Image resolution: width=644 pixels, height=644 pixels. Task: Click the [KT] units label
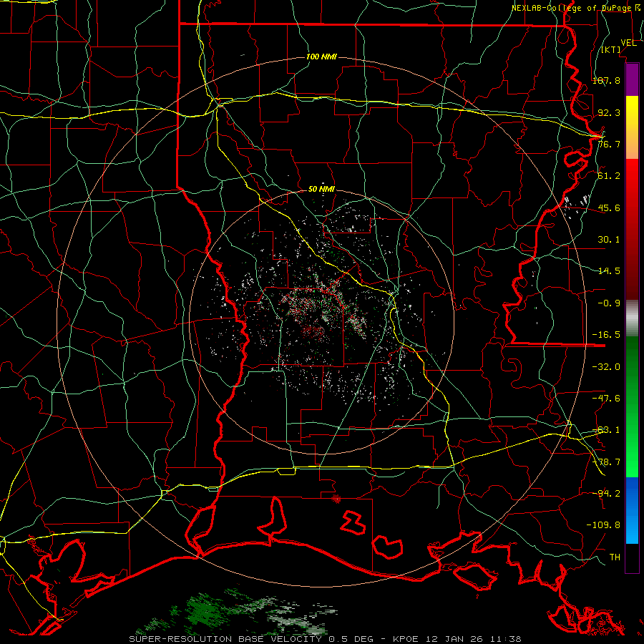click(x=611, y=49)
